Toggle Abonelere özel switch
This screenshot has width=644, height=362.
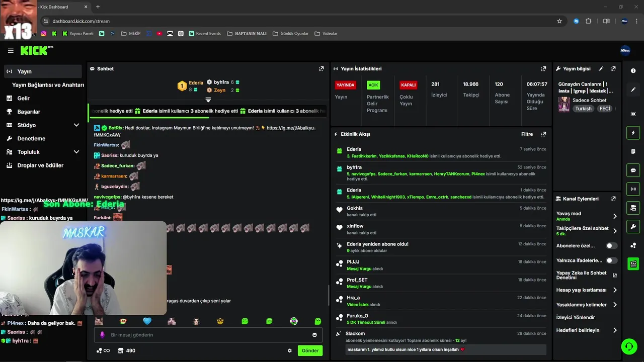(x=612, y=246)
